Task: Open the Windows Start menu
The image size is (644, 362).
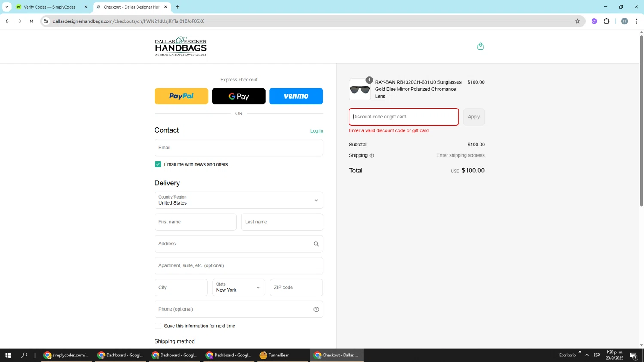Action: click(8, 355)
